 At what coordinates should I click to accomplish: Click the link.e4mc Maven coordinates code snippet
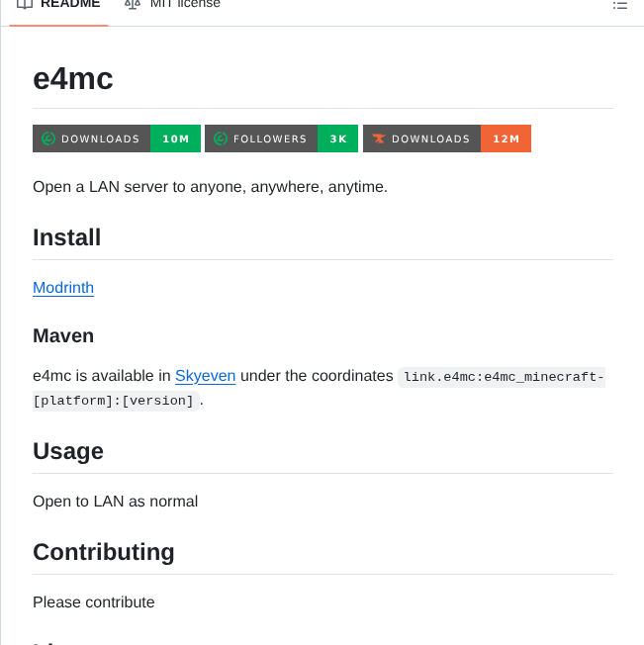click(502, 377)
